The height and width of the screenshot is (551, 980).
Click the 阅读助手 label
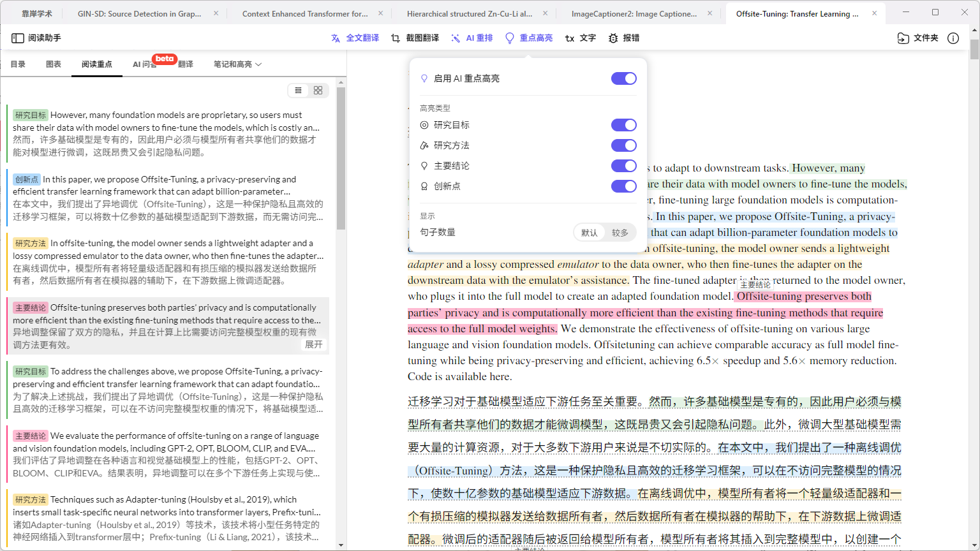(45, 38)
